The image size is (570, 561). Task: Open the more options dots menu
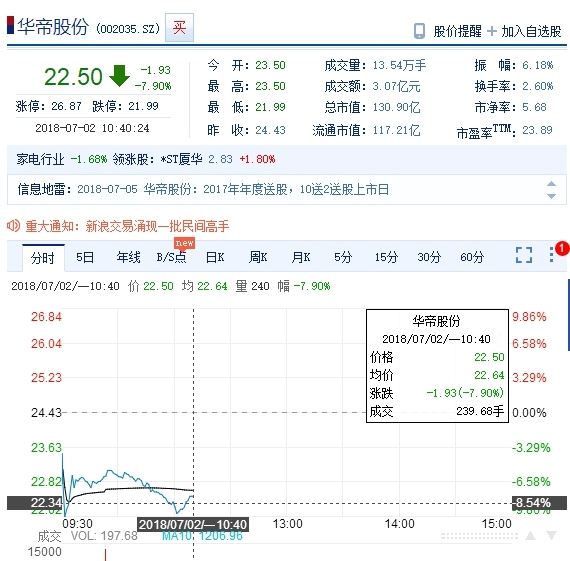pos(551,255)
